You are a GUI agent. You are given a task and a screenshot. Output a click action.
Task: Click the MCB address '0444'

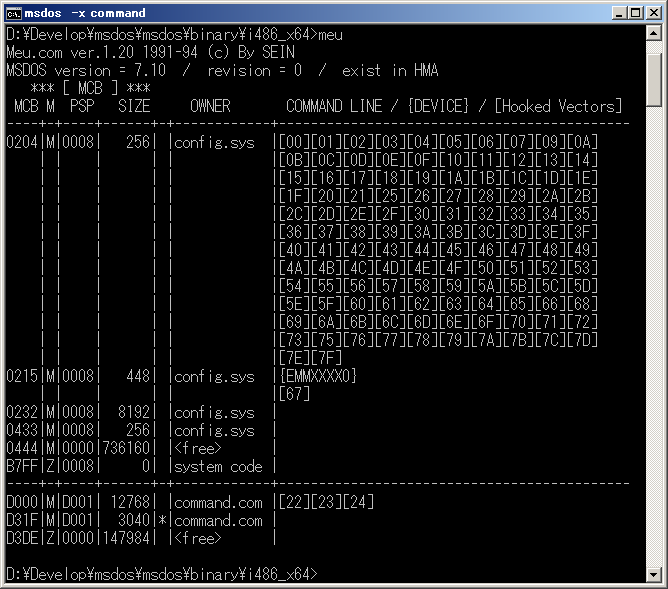22,448
